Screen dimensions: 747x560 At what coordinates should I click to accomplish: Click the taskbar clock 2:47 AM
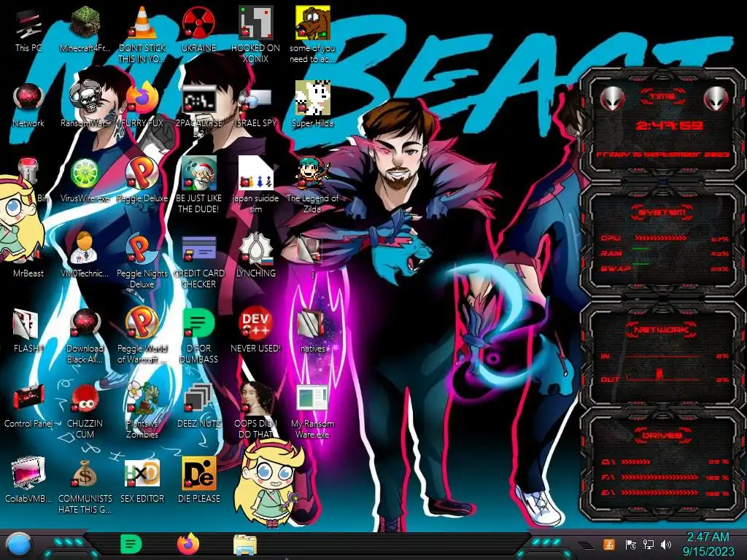708,537
